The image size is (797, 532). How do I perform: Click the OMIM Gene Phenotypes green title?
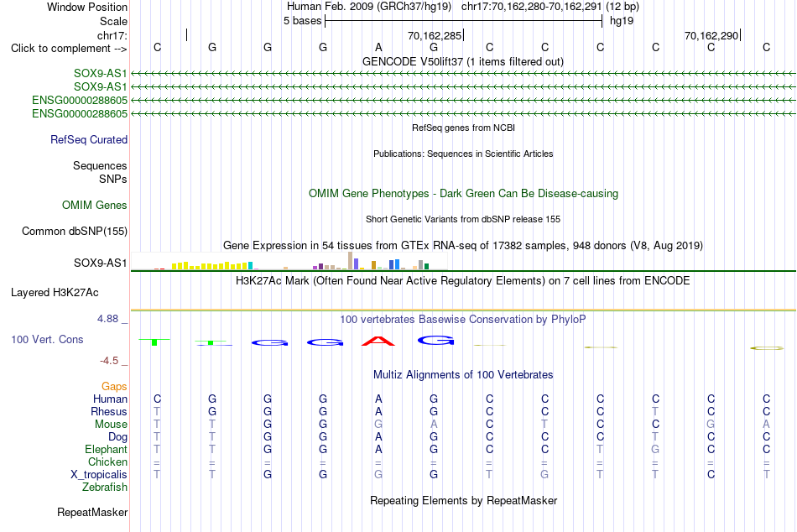click(x=463, y=193)
